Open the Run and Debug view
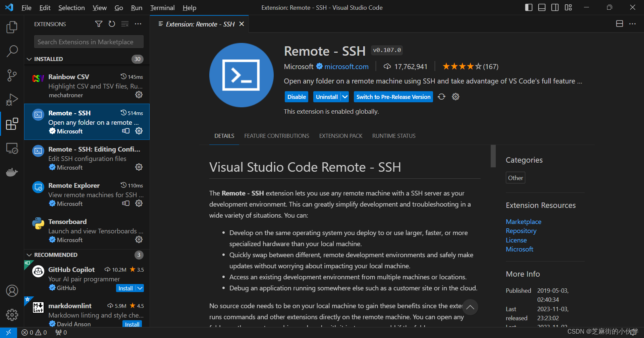644x338 pixels. (x=12, y=100)
